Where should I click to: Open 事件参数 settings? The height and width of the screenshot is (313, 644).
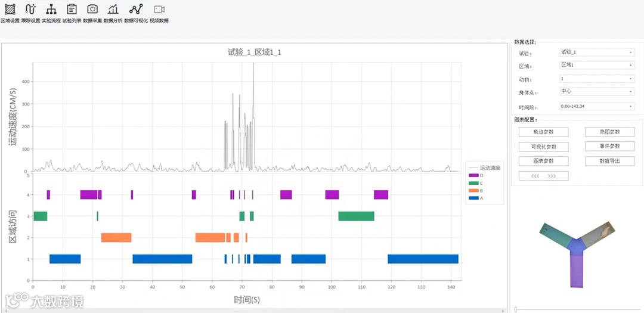pos(610,146)
